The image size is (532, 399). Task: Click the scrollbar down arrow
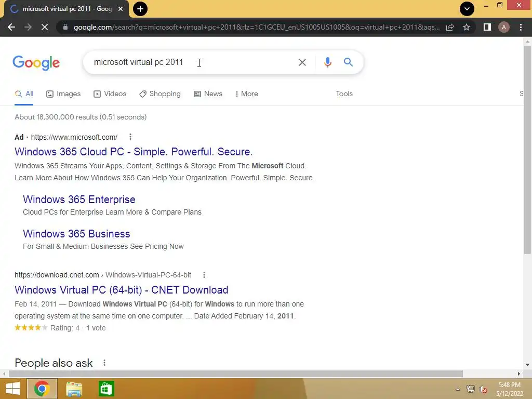pyautogui.click(x=527, y=365)
